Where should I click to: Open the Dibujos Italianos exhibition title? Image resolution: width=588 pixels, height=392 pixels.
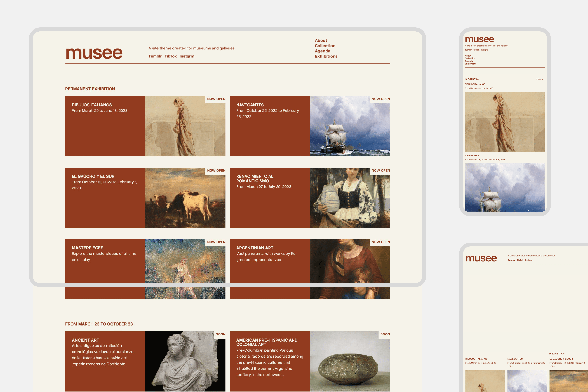click(x=92, y=105)
